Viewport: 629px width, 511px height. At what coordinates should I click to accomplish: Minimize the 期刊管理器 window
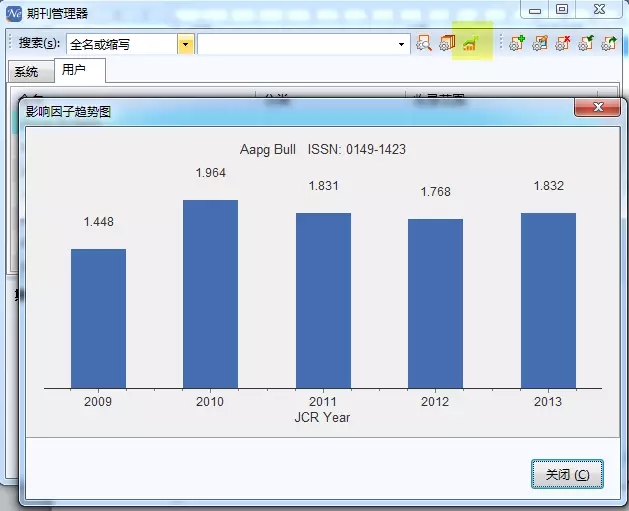tap(534, 10)
